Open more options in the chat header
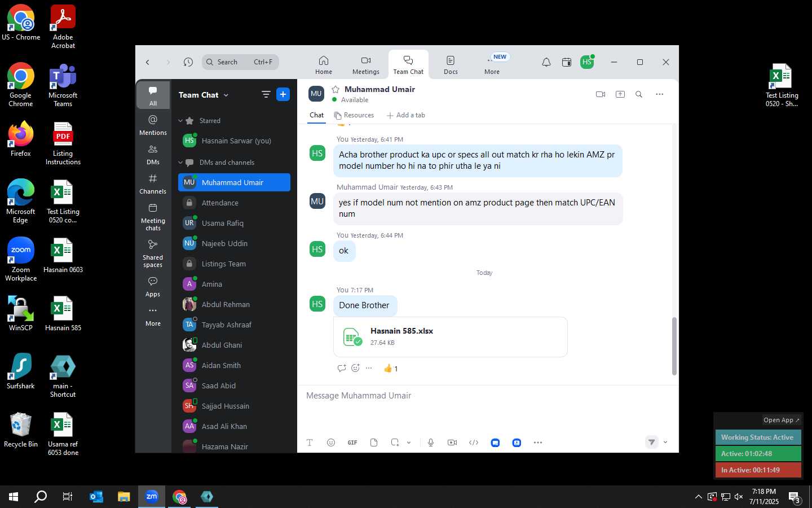The image size is (812, 508). point(660,94)
